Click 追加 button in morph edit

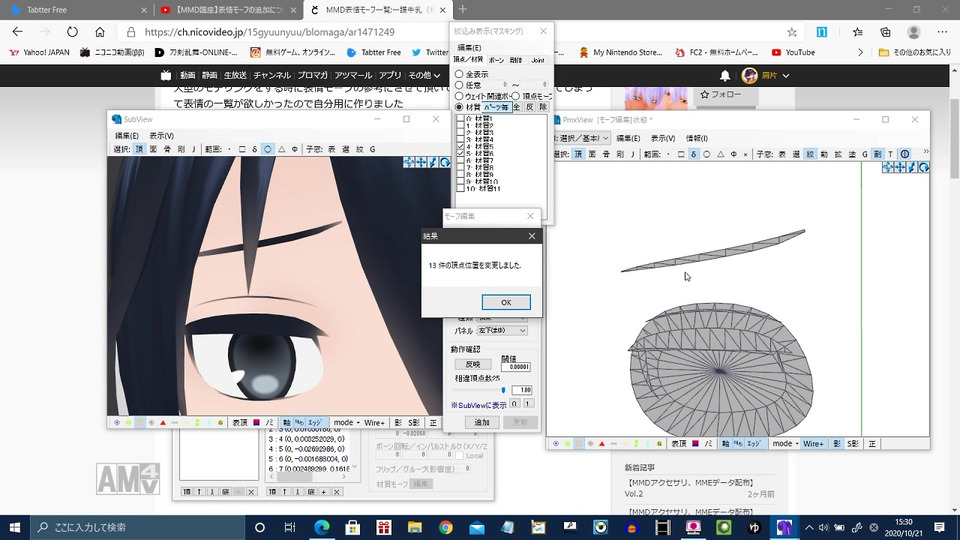[x=482, y=422]
